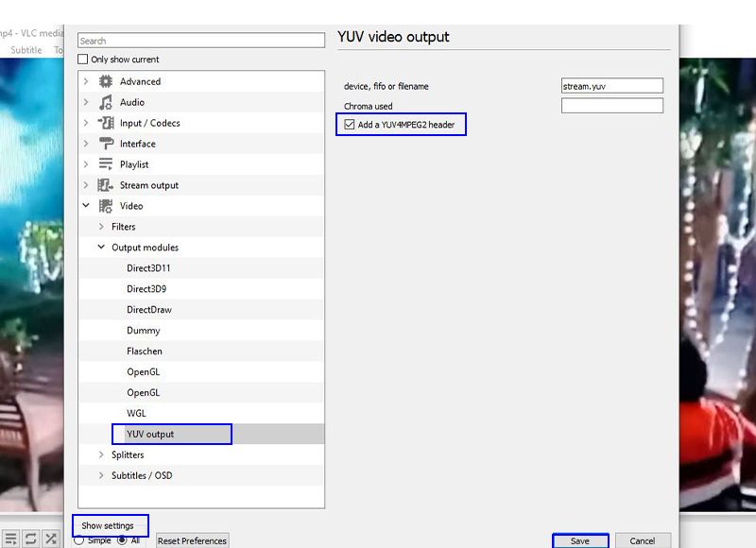
Task: Click the preferences Search box
Action: (x=200, y=41)
